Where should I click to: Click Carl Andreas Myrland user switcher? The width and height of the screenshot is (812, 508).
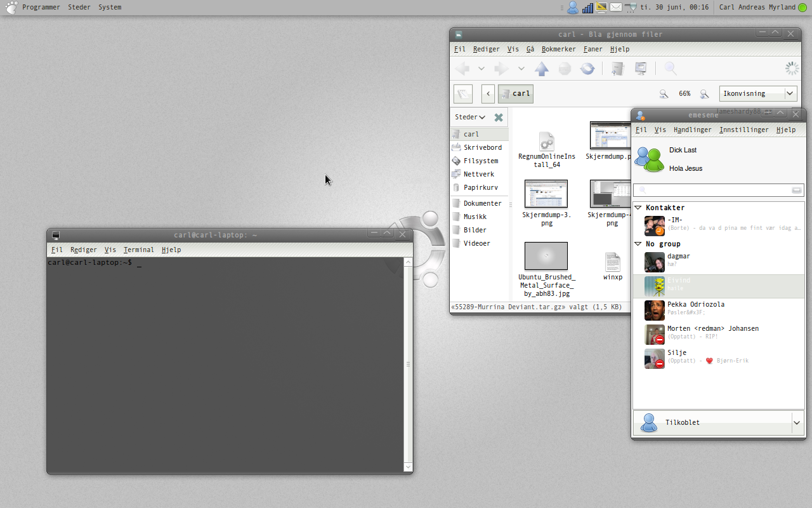(763, 7)
